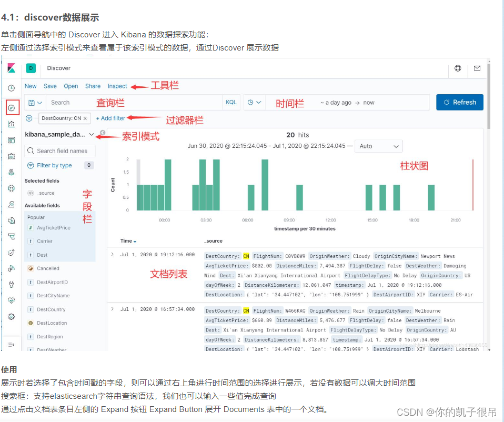Open the Maps app sidebar icon
Image resolution: width=504 pixels, height=422 pixels.
tap(11, 172)
